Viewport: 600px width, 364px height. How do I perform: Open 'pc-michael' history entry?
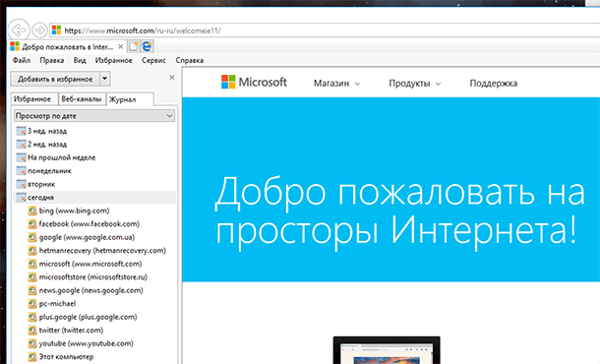pos(57,304)
